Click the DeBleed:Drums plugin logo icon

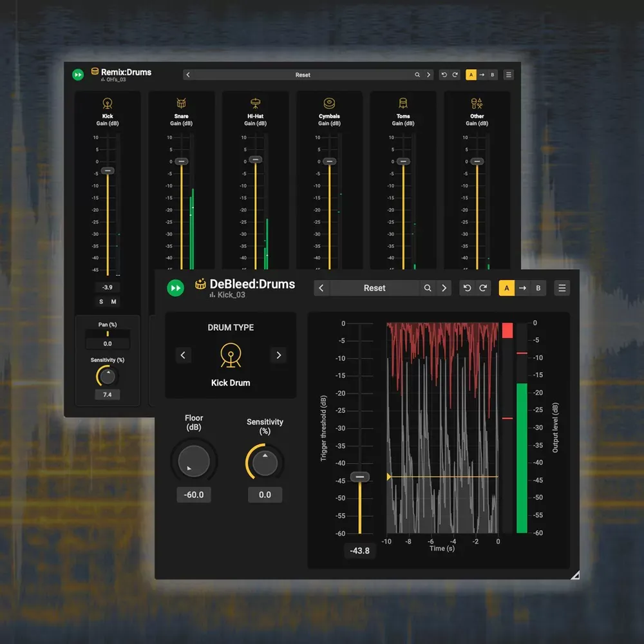[200, 284]
